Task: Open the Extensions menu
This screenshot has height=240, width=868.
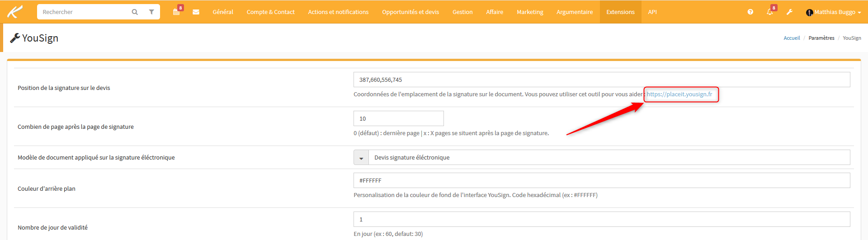Action: pos(620,12)
